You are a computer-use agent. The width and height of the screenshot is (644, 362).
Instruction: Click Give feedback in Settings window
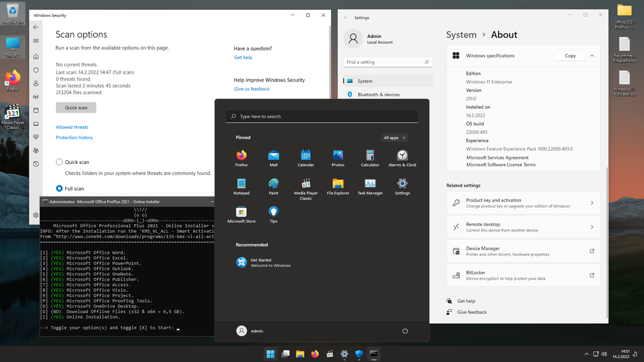[x=472, y=312]
